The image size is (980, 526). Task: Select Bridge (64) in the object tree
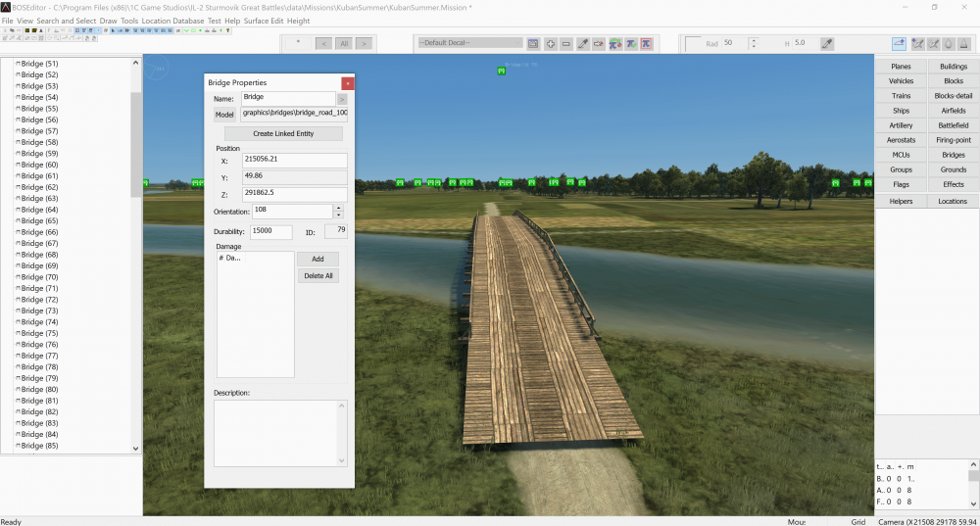[39, 210]
